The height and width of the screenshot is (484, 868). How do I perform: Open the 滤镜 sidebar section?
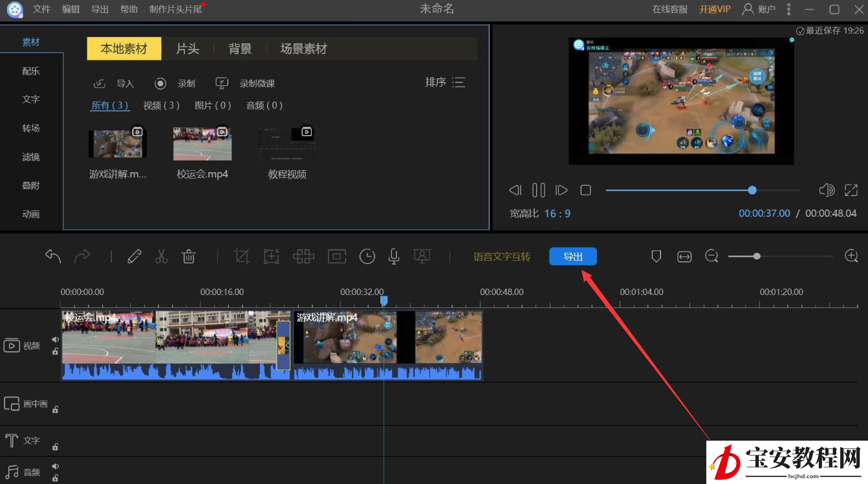tap(31, 157)
